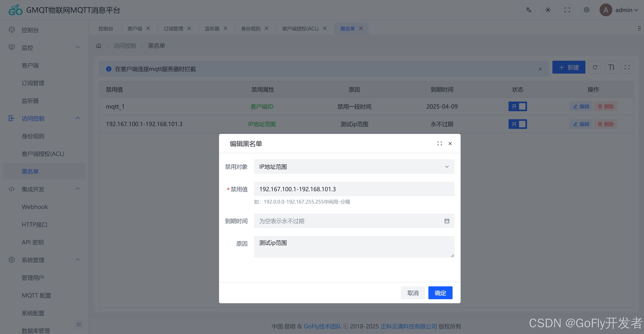Toggle the light/dark theme sun icon
The height and width of the screenshot is (334, 644).
548,10
